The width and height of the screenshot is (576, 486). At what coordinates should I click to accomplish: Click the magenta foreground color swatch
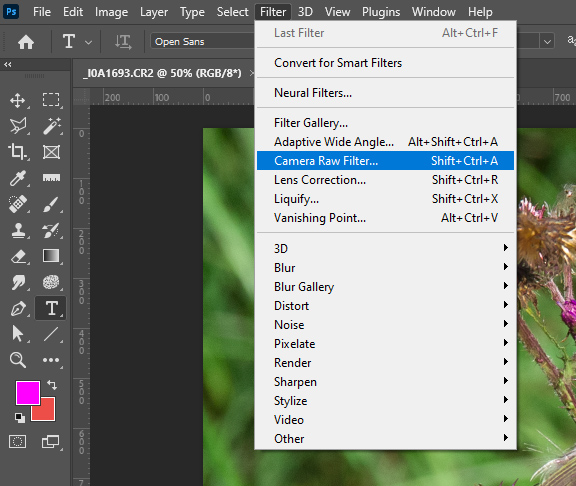(x=28, y=393)
